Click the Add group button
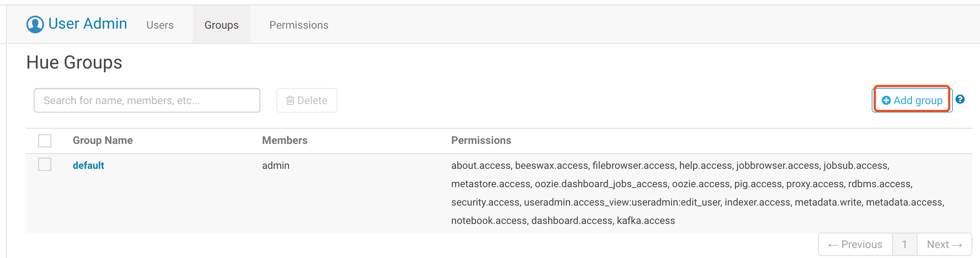Image resolution: width=980 pixels, height=258 pixels. pos(912,100)
